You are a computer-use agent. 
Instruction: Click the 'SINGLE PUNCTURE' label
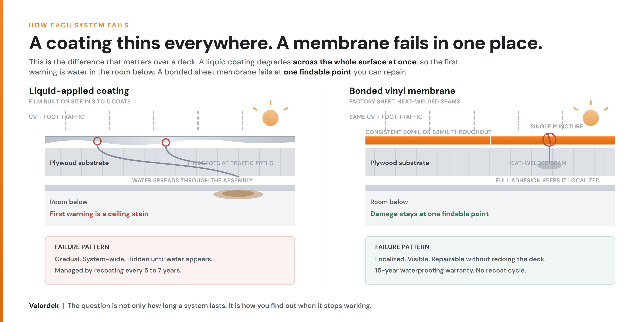[556, 127]
